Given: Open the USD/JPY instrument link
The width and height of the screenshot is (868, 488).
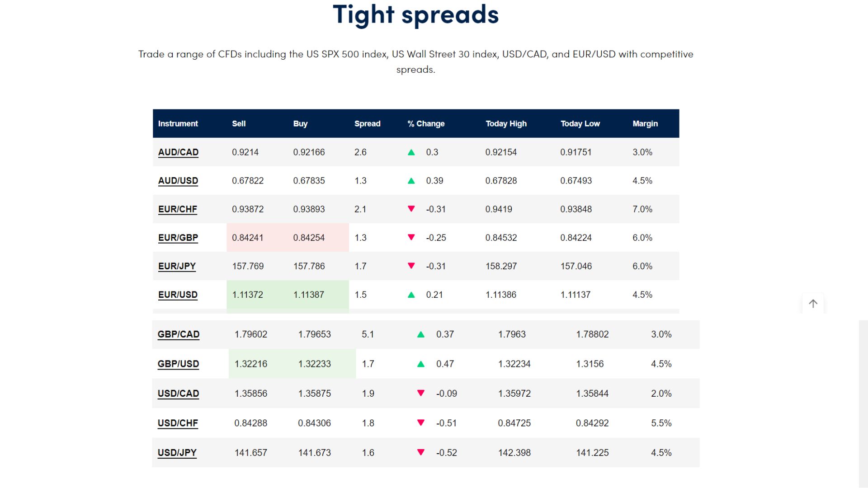Looking at the screenshot, I should (x=177, y=453).
